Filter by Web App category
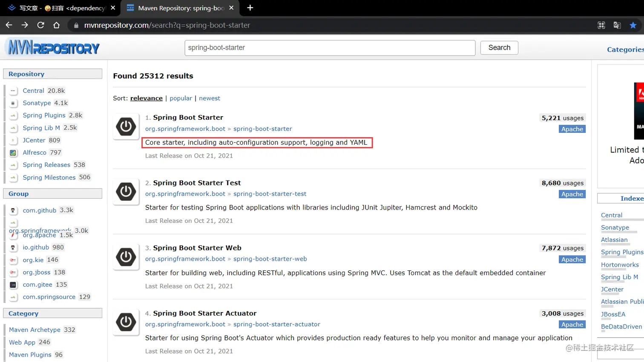The height and width of the screenshot is (362, 644). [22, 342]
